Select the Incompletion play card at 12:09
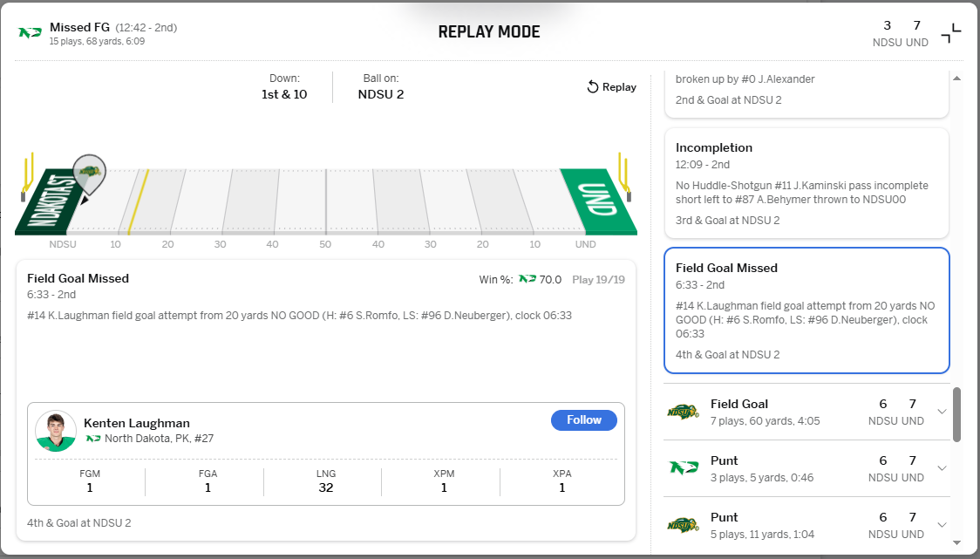 806,183
